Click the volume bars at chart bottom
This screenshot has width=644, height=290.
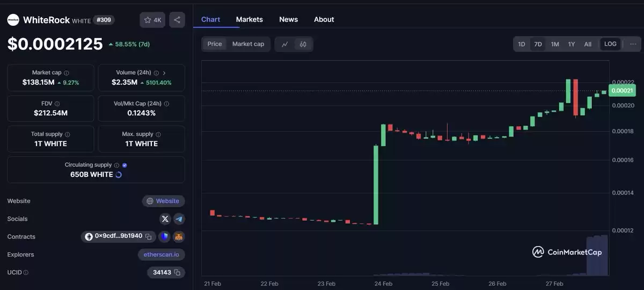click(597, 255)
